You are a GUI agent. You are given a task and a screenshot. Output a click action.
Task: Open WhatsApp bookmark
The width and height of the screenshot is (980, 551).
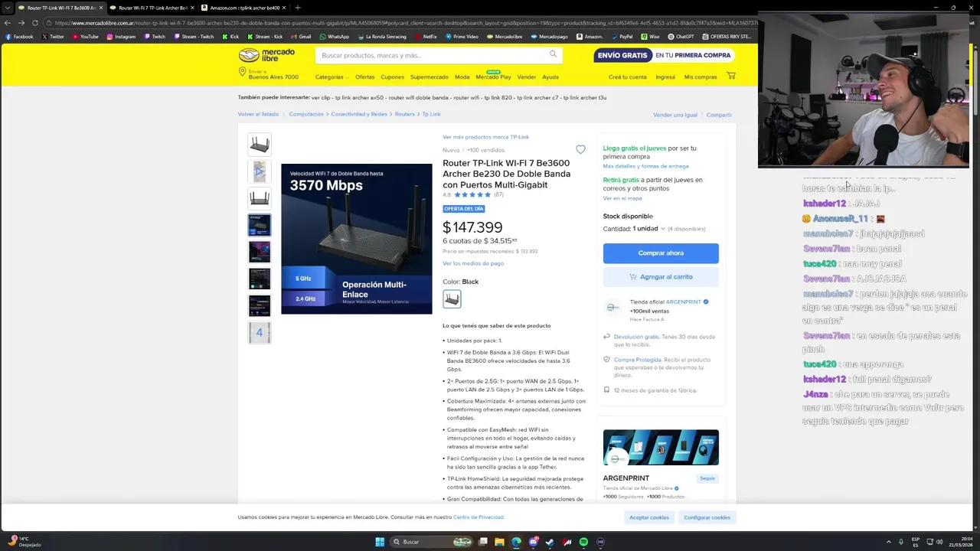334,36
